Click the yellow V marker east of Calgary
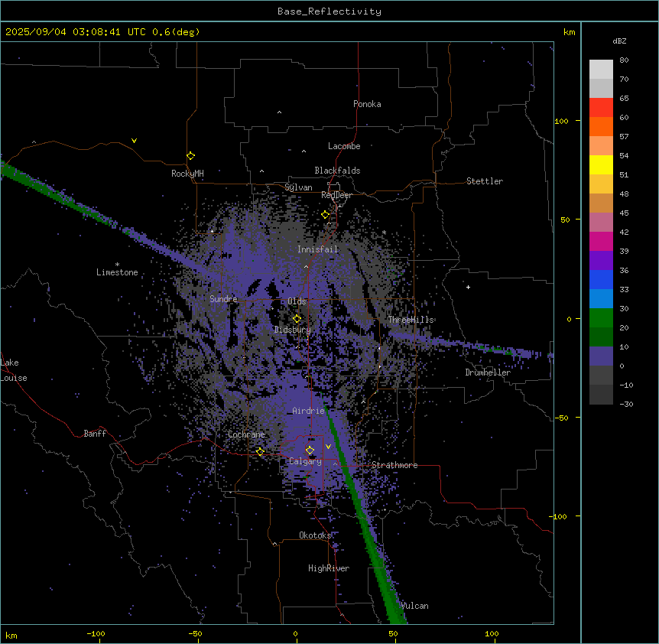This screenshot has width=659, height=644. point(328,447)
